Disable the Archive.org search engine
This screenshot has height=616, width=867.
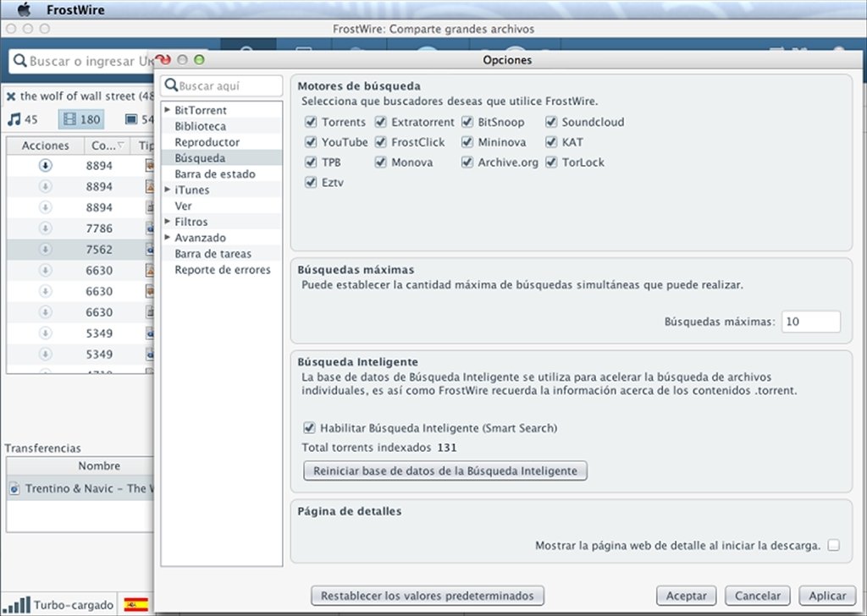(467, 162)
